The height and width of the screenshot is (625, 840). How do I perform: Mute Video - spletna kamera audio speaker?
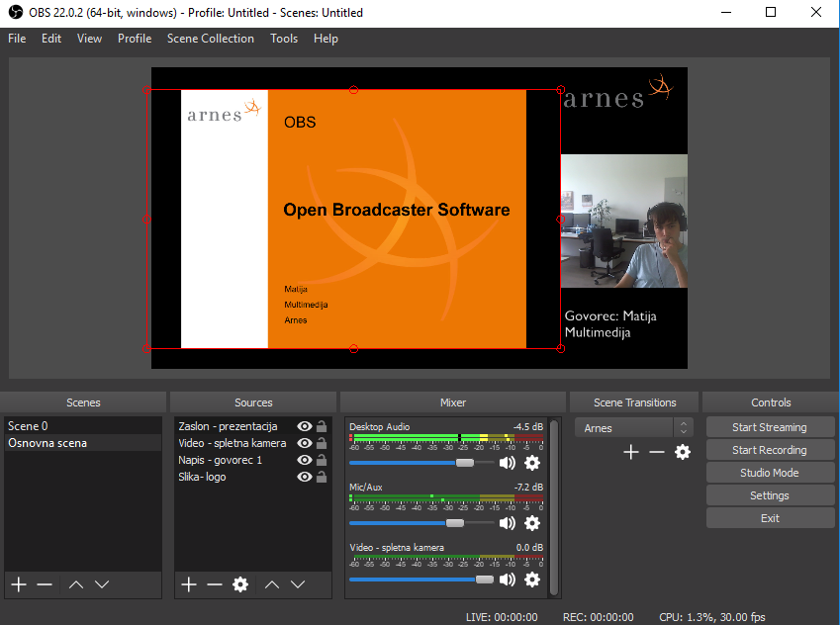[507, 579]
